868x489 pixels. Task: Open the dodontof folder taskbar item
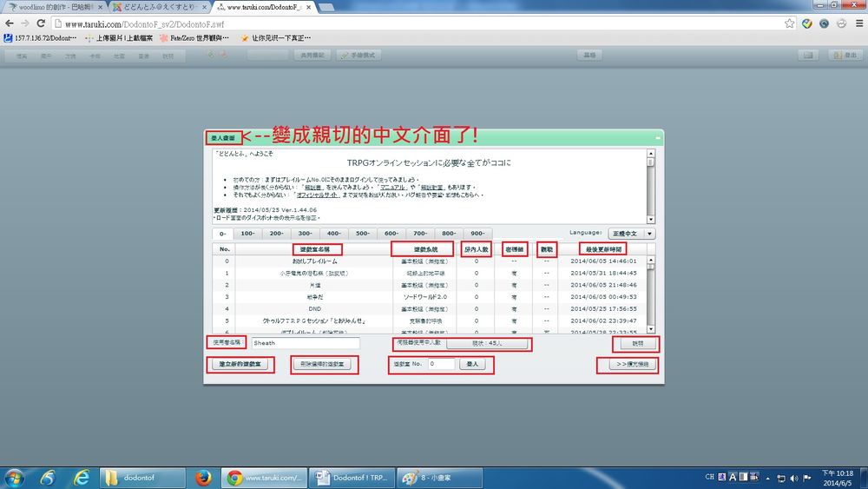tap(137, 477)
